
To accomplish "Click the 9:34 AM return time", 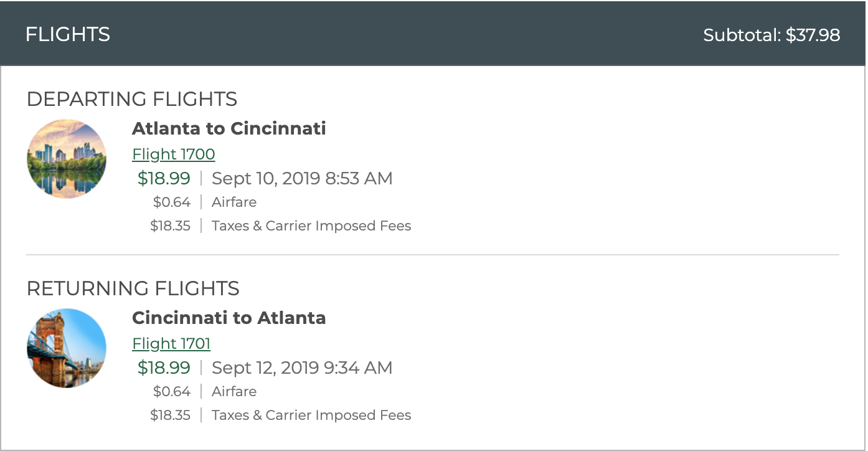I will (x=366, y=368).
